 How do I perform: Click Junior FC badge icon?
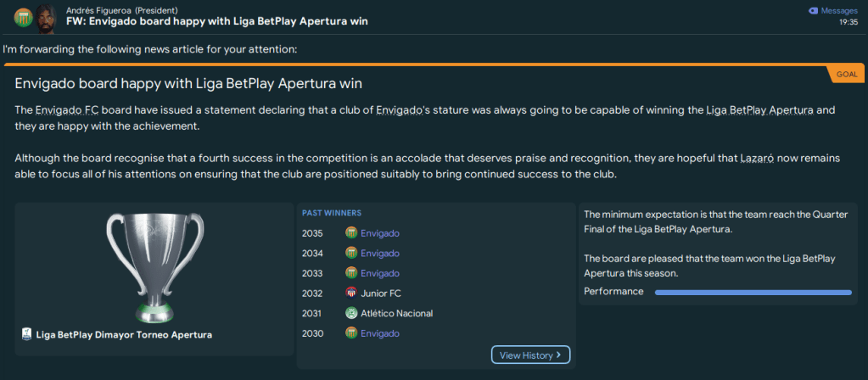351,293
